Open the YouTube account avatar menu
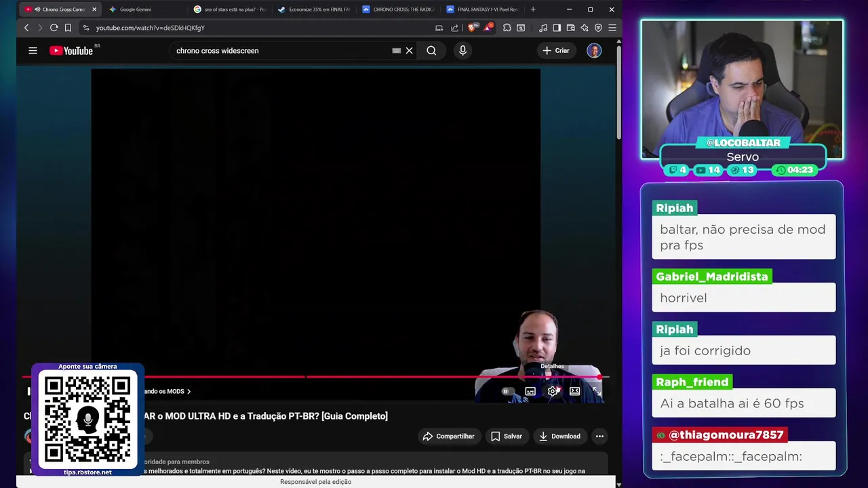The image size is (868, 488). 594,50
